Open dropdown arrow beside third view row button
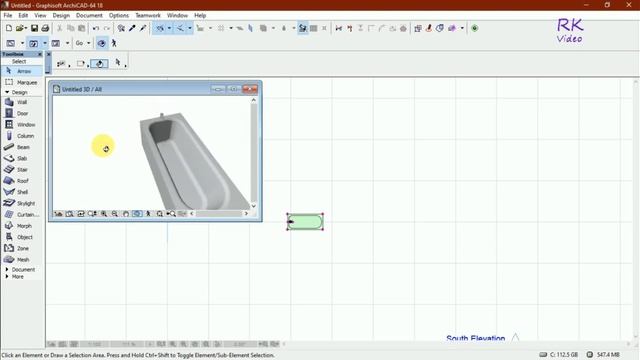 coord(67,43)
